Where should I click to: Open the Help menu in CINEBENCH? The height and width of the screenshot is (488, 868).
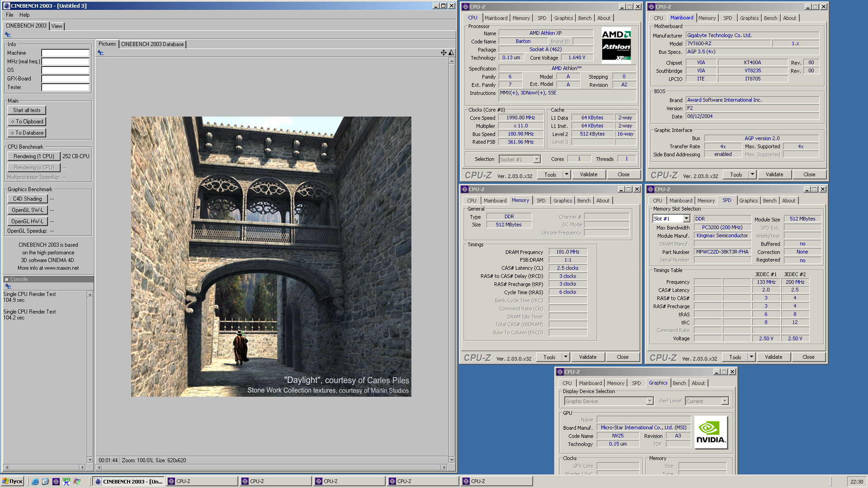(24, 15)
